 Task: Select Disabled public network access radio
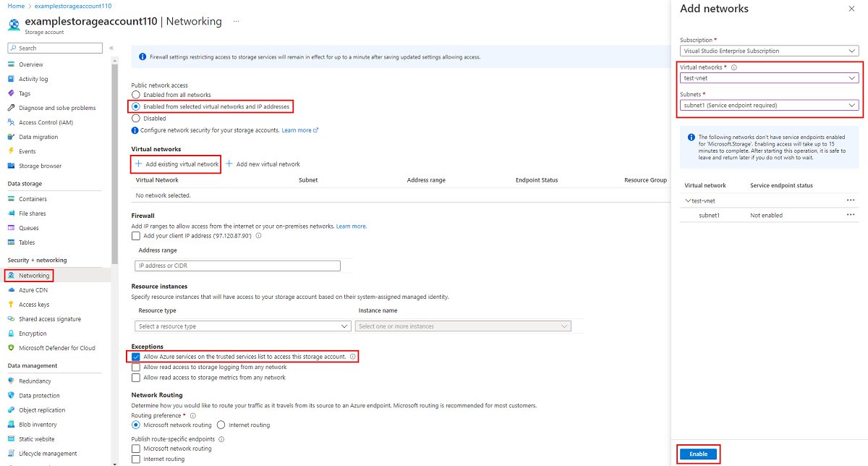(x=135, y=118)
